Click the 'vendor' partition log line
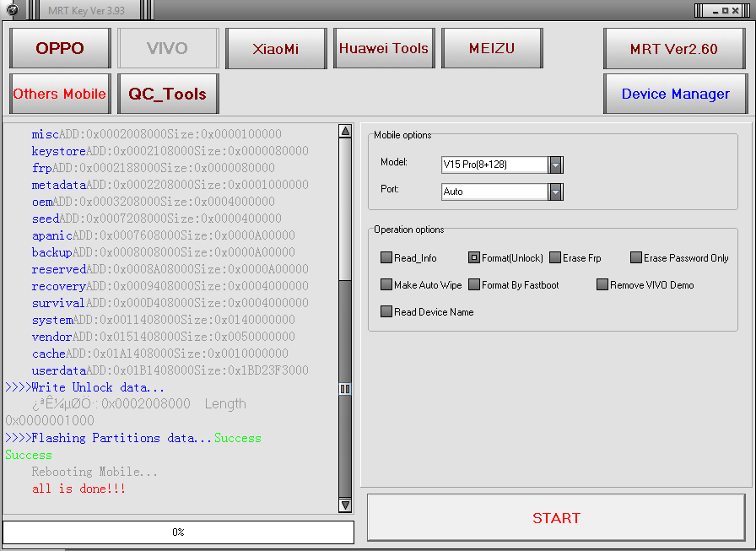 [164, 337]
